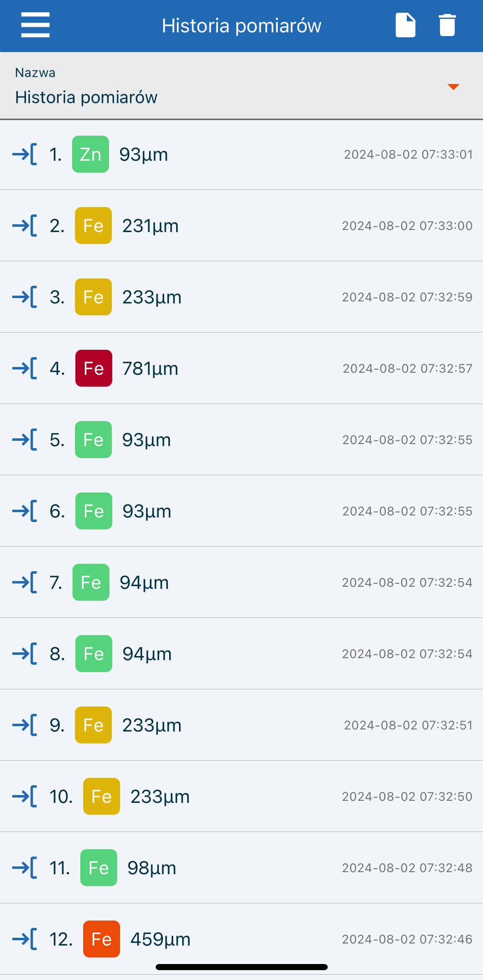Expand the Nazwa dropdown arrow
This screenshot has height=980, width=483.
coord(453,87)
